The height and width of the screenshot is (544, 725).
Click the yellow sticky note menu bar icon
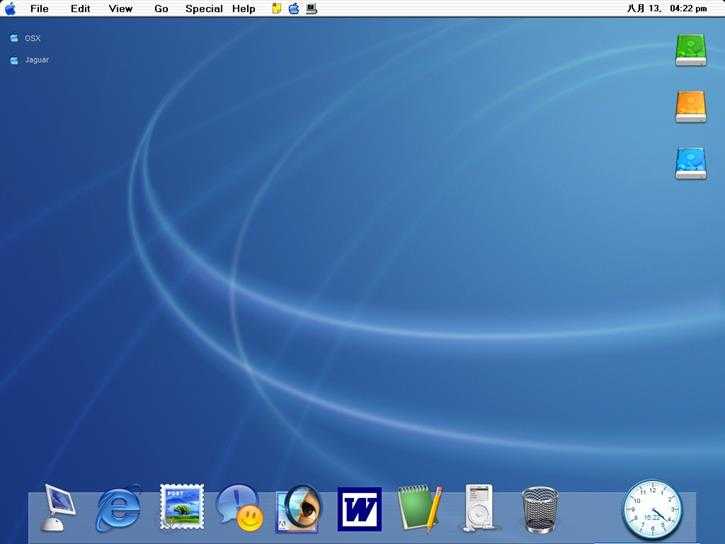pos(276,8)
